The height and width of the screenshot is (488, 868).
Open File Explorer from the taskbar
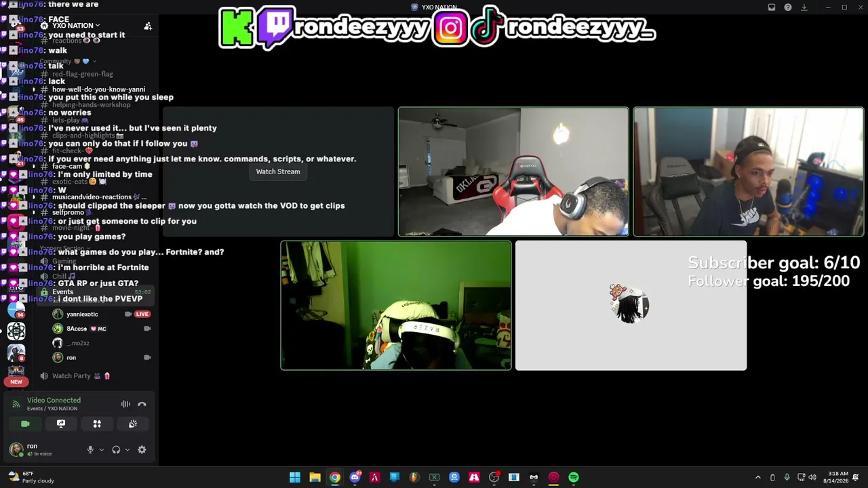tap(315, 477)
